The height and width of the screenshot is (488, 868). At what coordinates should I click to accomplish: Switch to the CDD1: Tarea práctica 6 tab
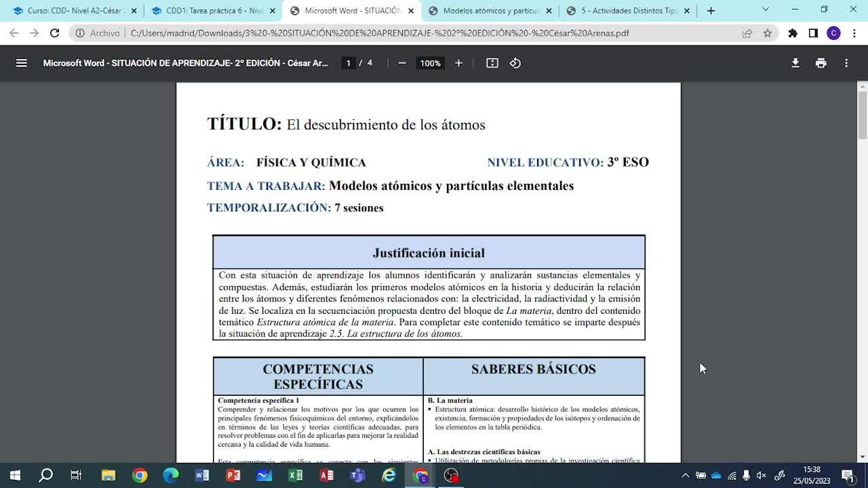214,11
